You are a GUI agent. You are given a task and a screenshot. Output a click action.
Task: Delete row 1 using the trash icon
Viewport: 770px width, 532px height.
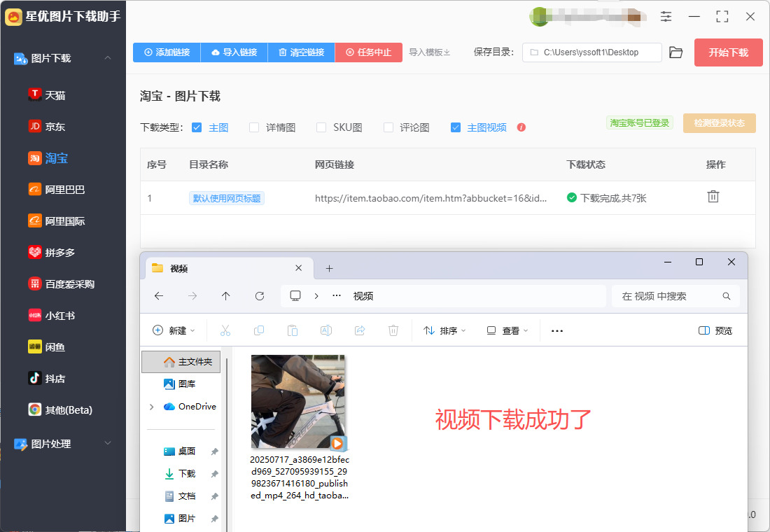[713, 197]
